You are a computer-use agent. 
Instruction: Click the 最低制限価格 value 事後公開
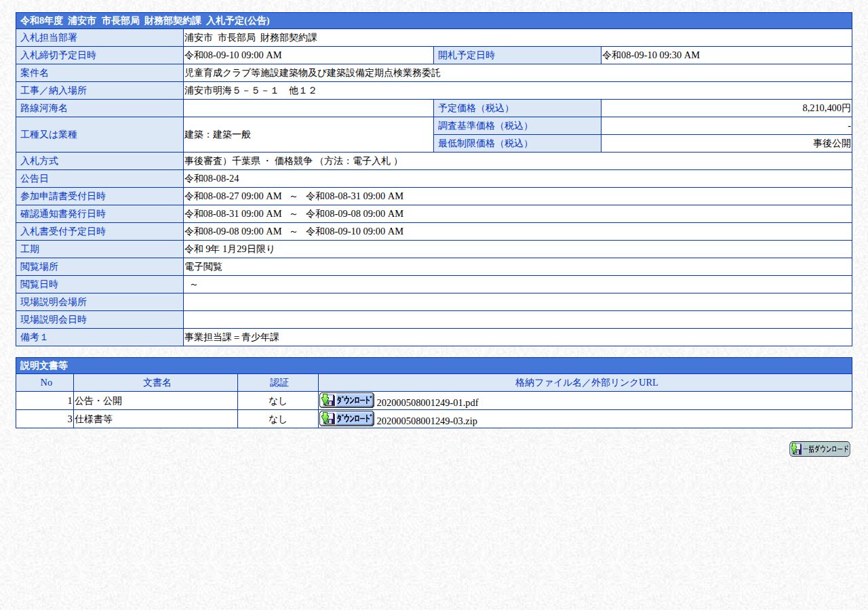point(832,144)
